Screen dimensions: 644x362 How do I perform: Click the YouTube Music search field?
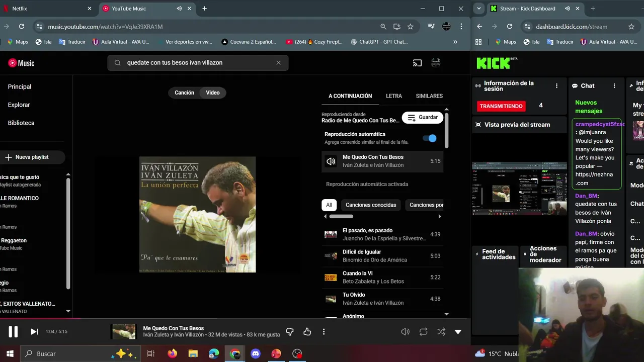coord(198,63)
